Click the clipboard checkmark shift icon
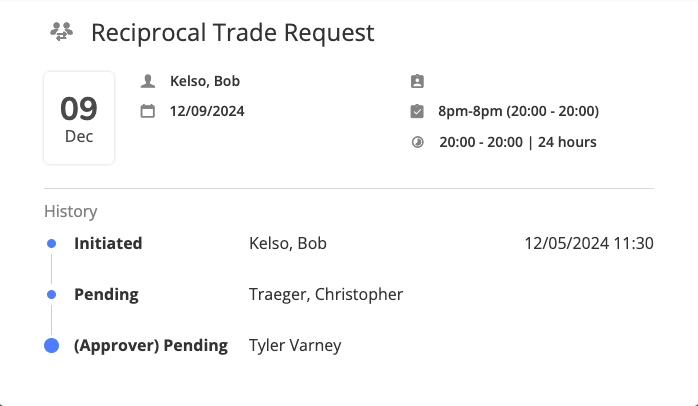 417,111
